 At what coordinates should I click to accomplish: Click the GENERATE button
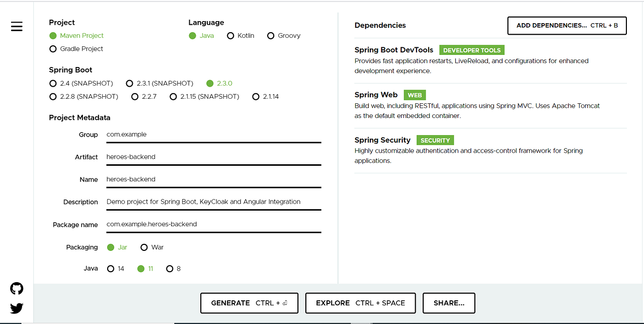tap(249, 303)
